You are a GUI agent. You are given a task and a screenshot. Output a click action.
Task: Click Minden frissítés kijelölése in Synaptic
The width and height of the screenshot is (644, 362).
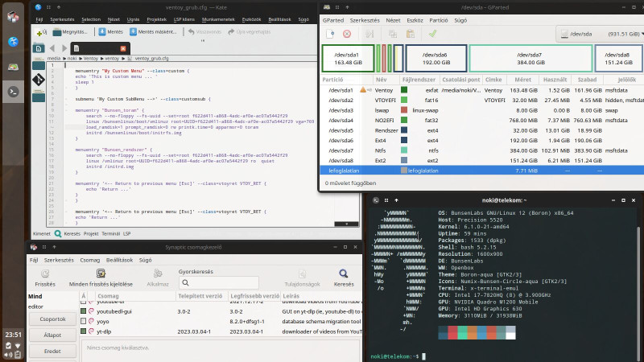click(101, 278)
